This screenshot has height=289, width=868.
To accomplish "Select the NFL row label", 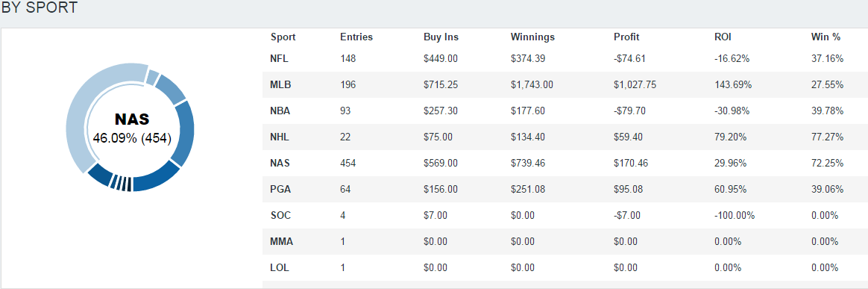I will click(280, 58).
